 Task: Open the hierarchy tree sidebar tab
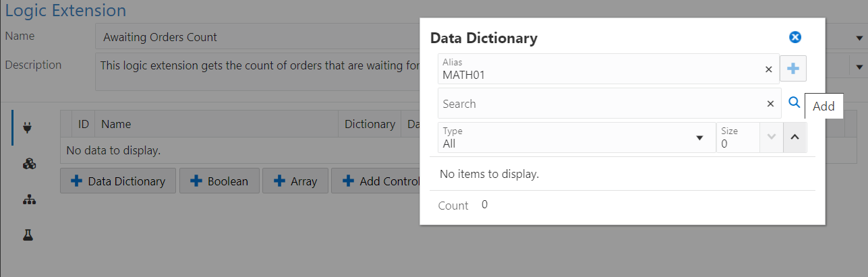pos(28,200)
